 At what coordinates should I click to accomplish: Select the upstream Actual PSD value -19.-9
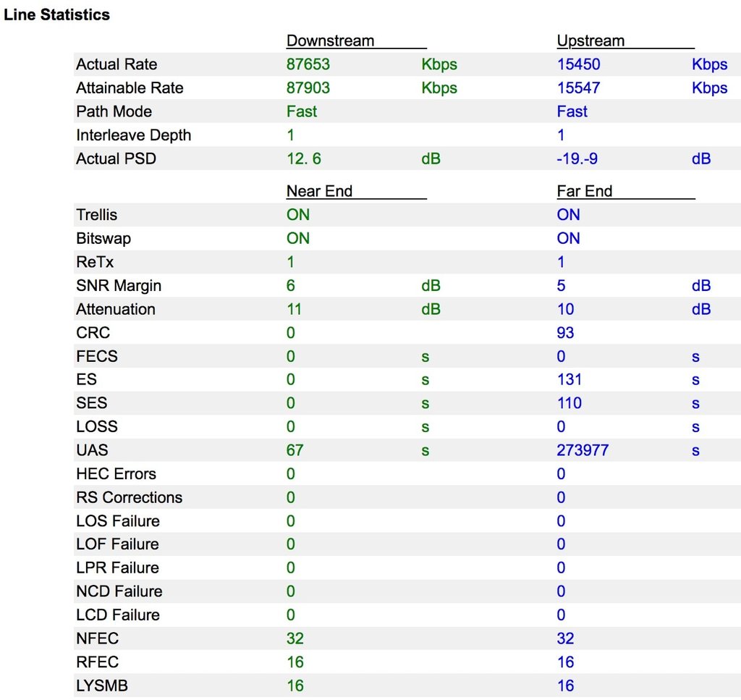(578, 159)
